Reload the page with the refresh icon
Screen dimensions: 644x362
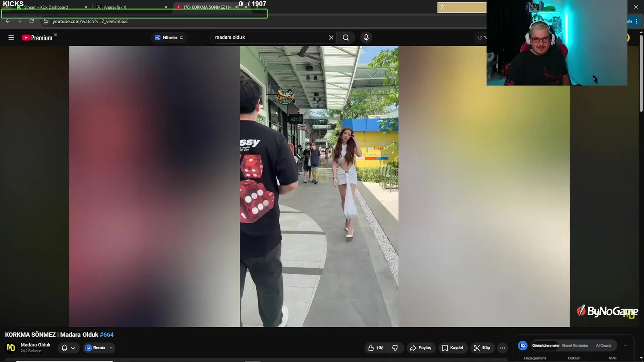[x=31, y=21]
